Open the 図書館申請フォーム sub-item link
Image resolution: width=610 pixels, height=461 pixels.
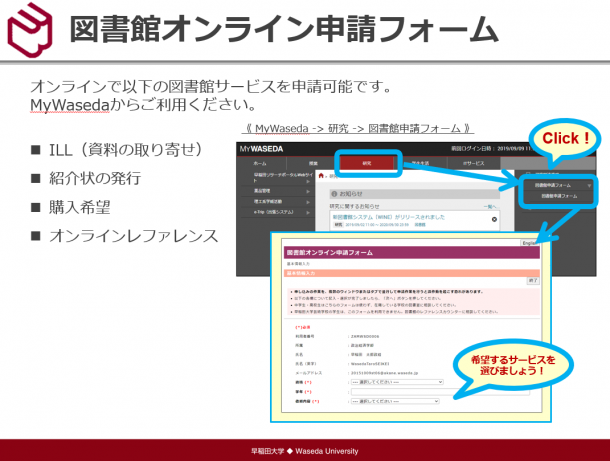(x=559, y=196)
